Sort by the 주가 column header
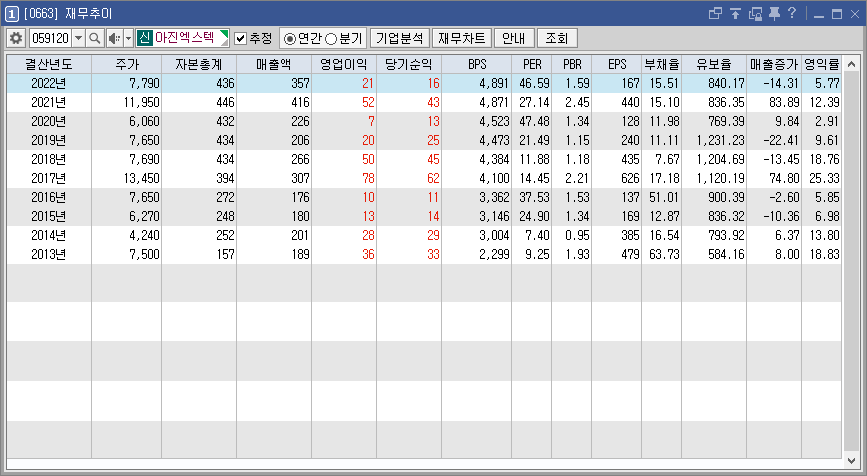Image resolution: width=867 pixels, height=476 pixels. tap(127, 64)
